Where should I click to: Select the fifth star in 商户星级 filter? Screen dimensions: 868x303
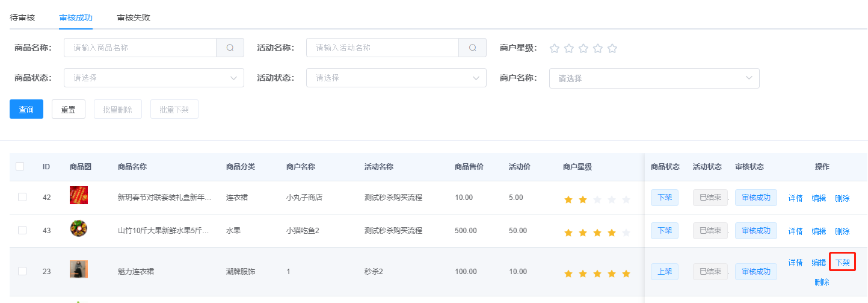coord(612,48)
